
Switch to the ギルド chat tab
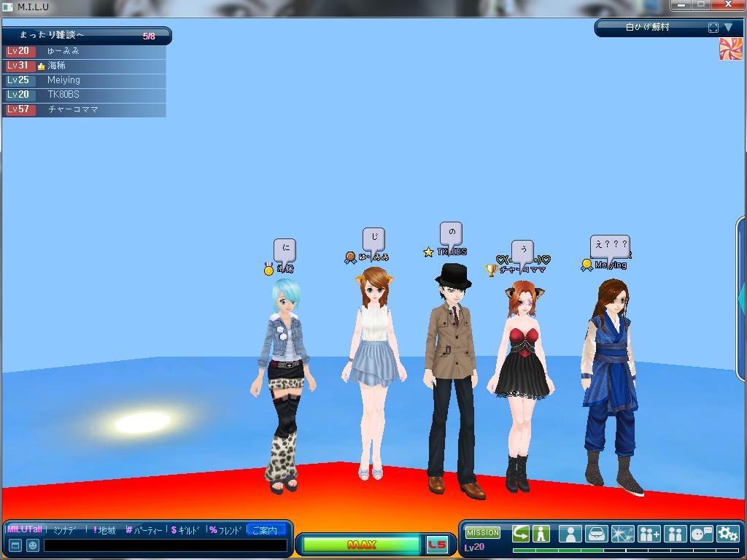[x=185, y=530]
